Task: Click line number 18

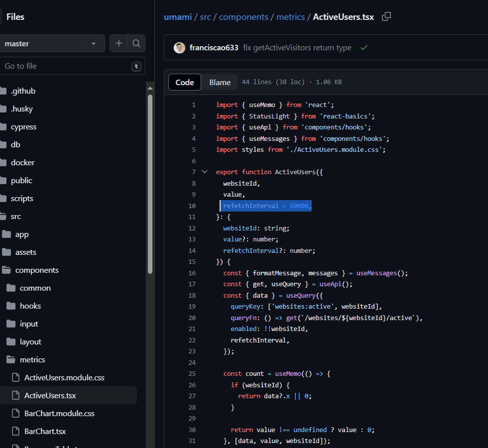Action: click(192, 296)
